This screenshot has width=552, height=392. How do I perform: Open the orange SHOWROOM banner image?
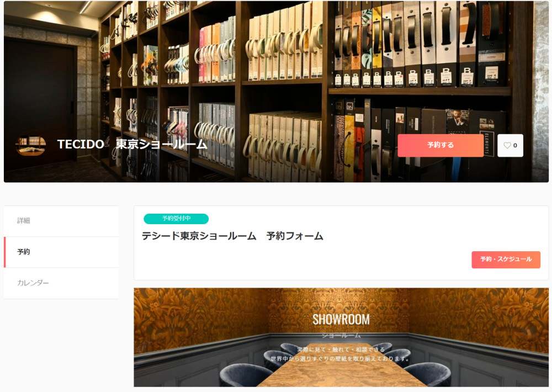pyautogui.click(x=341, y=337)
